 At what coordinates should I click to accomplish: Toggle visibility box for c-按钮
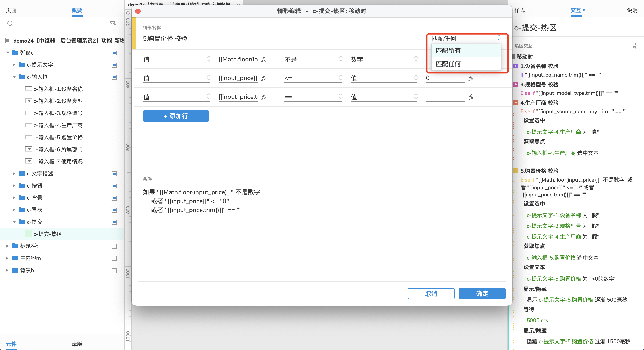[114, 186]
